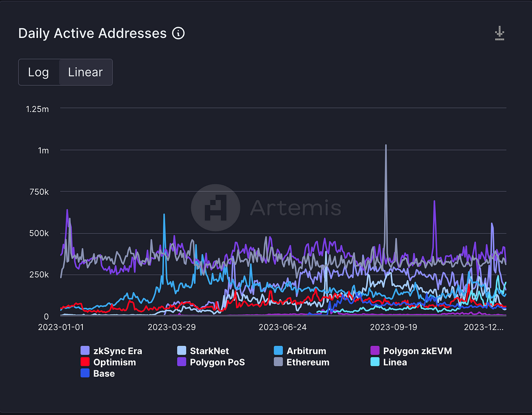Click the Daily Active Addresses title

click(x=92, y=33)
